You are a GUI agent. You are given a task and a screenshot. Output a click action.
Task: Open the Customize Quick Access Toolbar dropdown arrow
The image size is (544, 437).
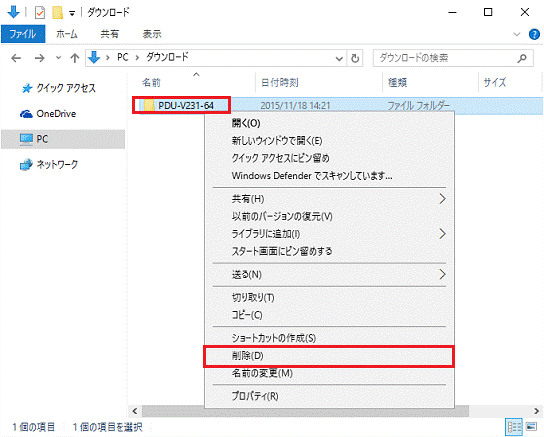click(72, 14)
